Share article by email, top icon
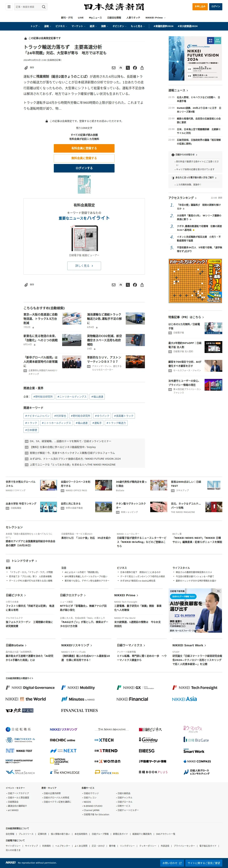Viewport: 228px width, 868px height. pos(114,68)
